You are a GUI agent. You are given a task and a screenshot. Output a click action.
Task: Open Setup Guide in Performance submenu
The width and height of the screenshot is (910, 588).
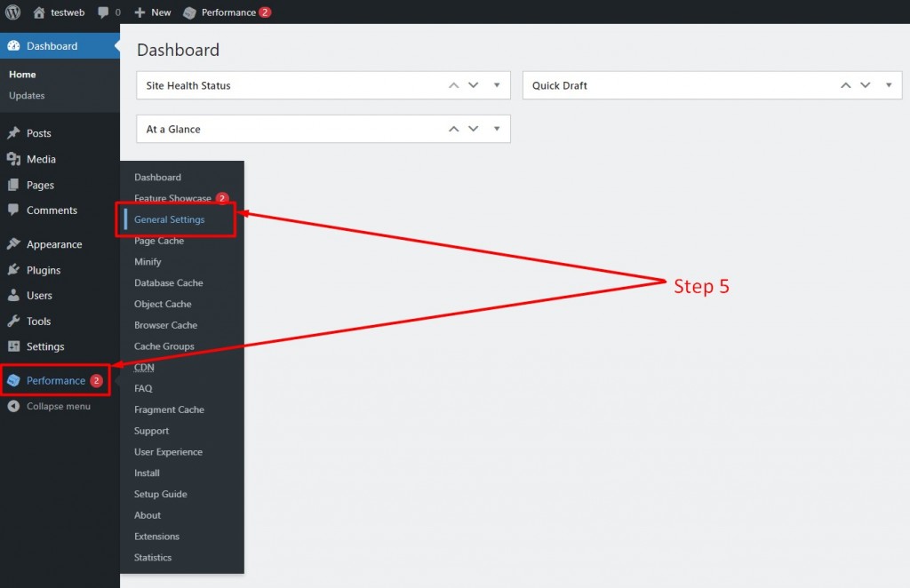tap(160, 494)
